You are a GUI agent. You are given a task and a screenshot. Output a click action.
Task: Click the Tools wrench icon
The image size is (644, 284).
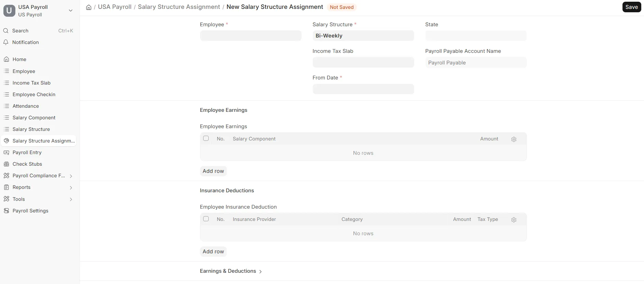(x=6, y=199)
